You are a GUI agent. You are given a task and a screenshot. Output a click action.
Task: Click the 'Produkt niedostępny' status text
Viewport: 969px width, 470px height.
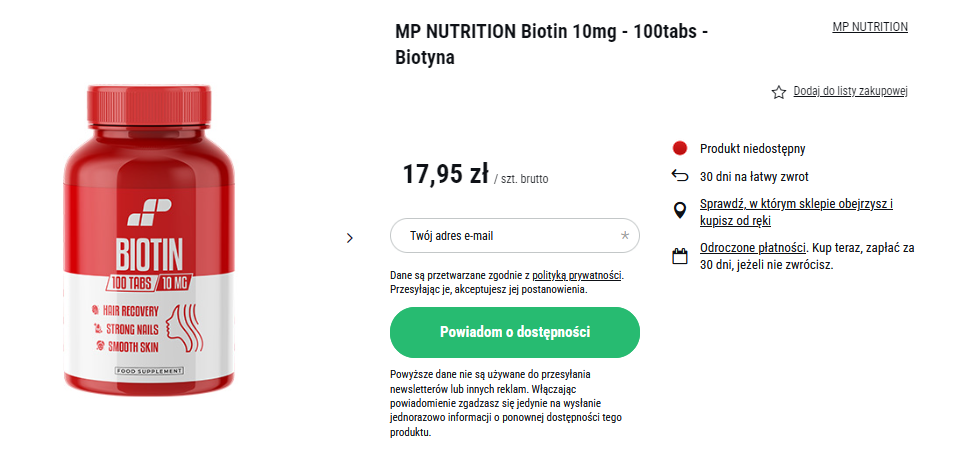coord(753,149)
